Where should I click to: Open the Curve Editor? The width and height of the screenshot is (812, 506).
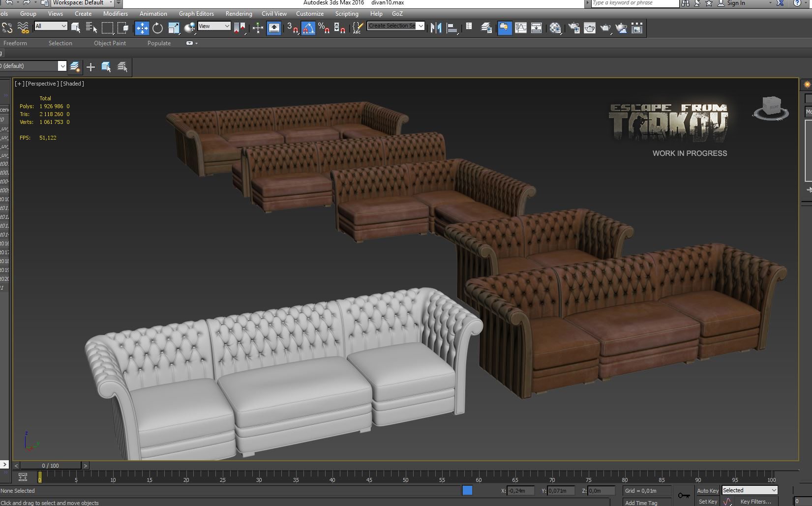click(520, 28)
